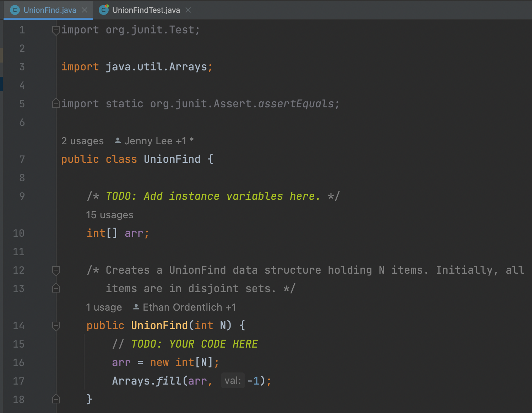This screenshot has height=413, width=532.
Task: Show the 2 usages of class UnionFind
Action: pos(82,141)
